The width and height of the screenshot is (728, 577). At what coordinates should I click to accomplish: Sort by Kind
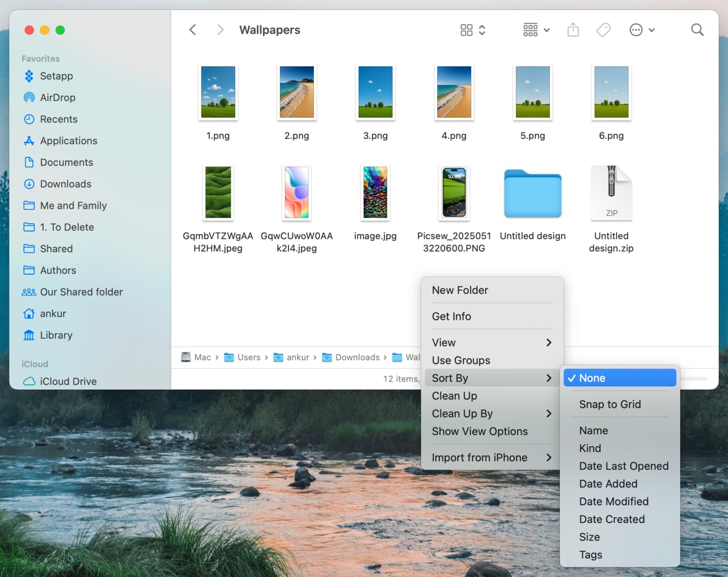(x=620, y=448)
